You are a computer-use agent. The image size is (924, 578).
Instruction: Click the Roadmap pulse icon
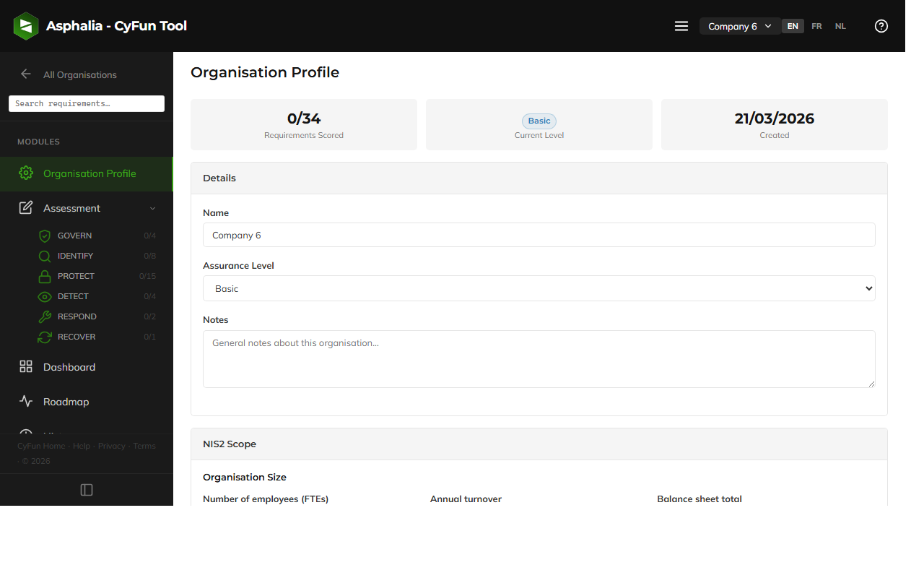pyautogui.click(x=26, y=401)
